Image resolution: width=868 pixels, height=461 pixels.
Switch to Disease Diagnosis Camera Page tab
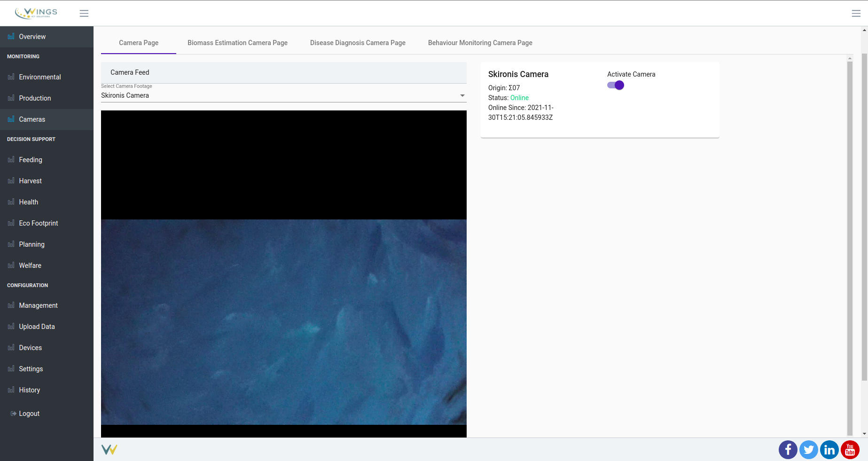(x=358, y=43)
